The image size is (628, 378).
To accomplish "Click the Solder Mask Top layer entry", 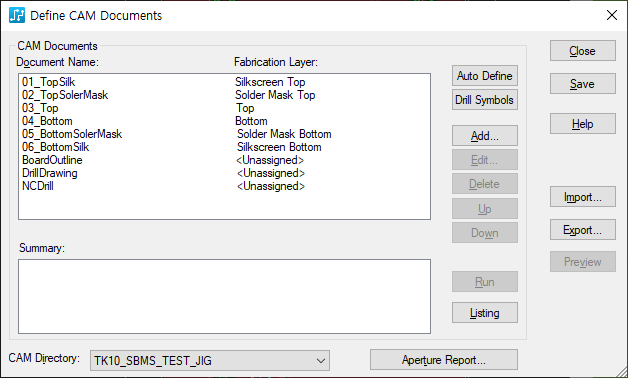I will point(275,95).
